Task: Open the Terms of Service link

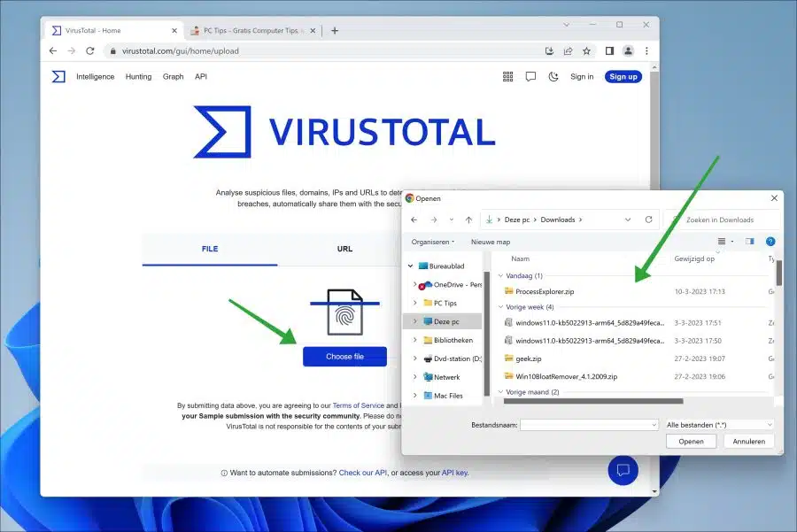Action: tap(359, 405)
